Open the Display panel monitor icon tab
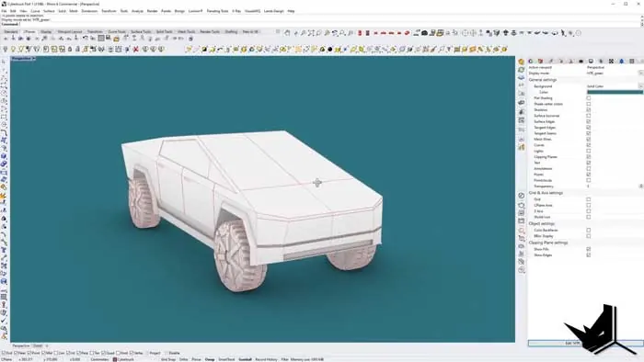This screenshot has height=362, width=644. [591, 61]
